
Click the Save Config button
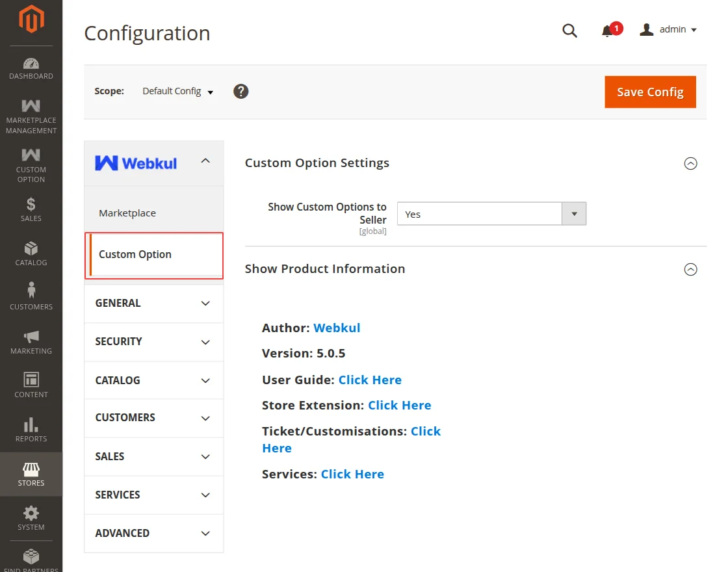click(x=650, y=92)
